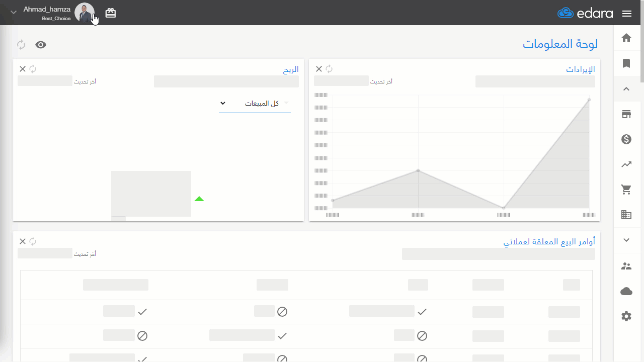Refresh the الربح profit widget
The image size is (644, 362).
coord(33,69)
